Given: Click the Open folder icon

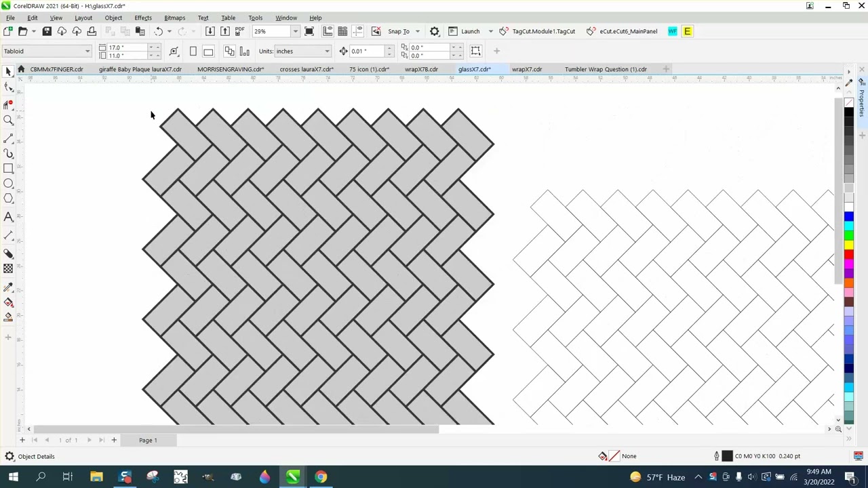Looking at the screenshot, I should pos(22,31).
